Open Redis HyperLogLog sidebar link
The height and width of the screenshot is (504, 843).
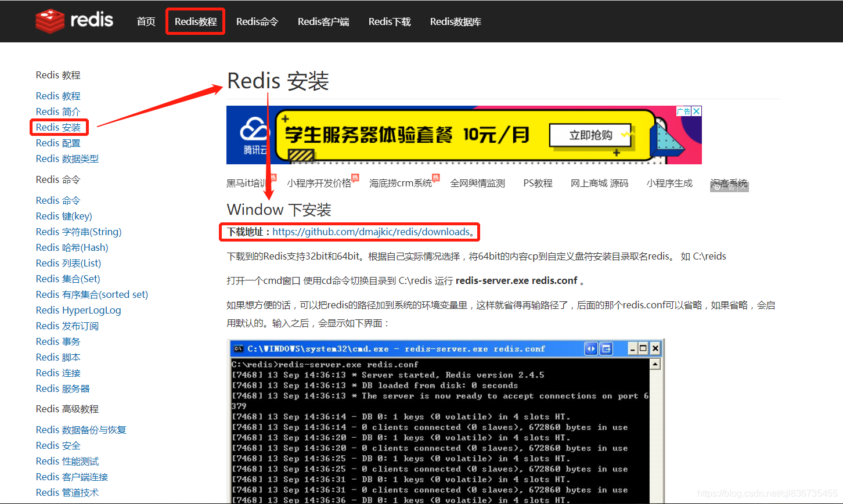(x=78, y=310)
